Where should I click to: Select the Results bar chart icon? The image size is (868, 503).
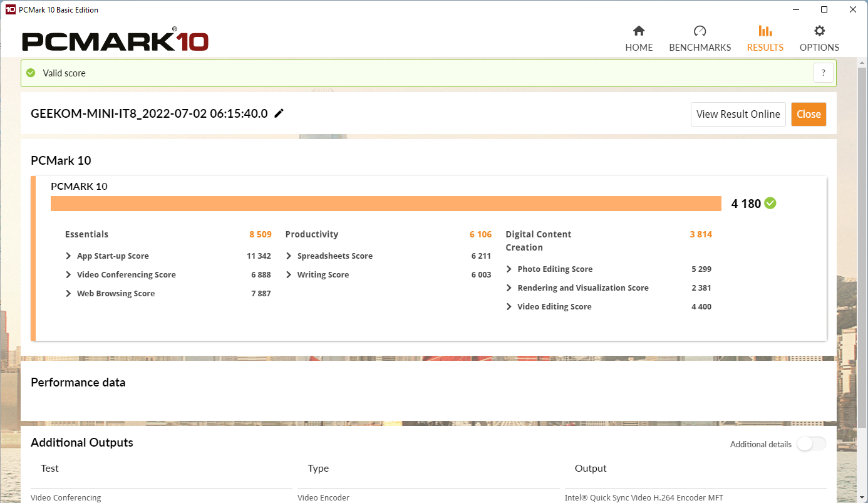point(765,31)
